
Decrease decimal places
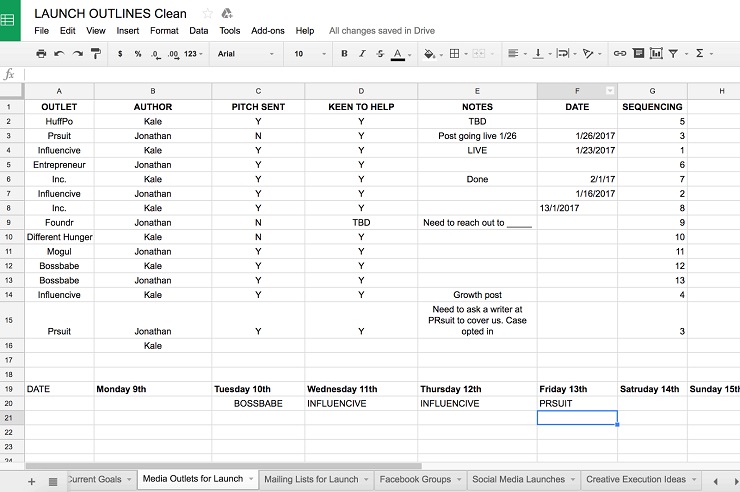point(156,54)
